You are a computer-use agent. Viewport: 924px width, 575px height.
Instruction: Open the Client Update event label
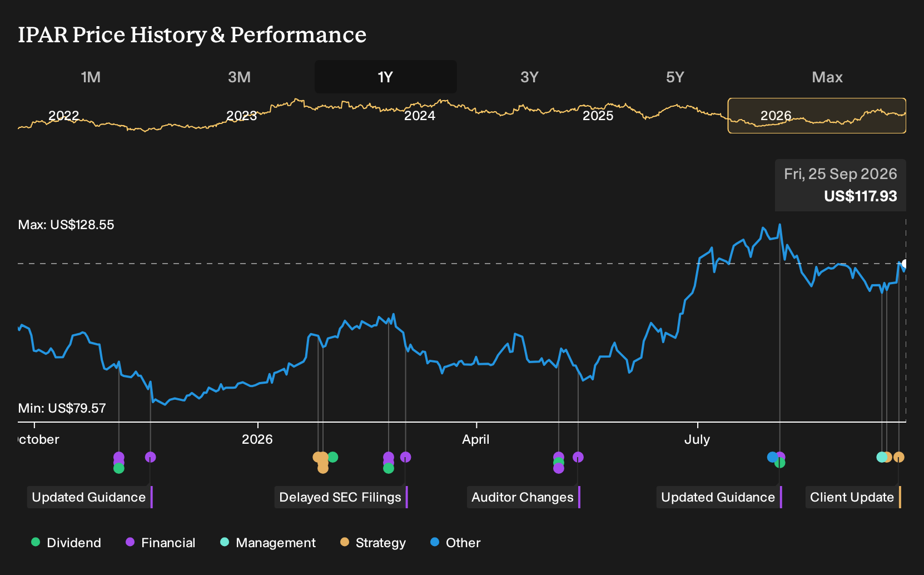[x=853, y=497]
